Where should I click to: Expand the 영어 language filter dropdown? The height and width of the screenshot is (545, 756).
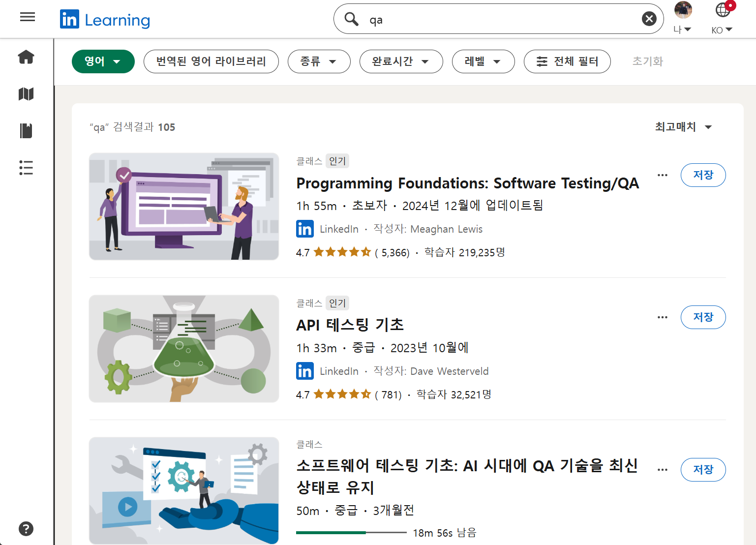(x=103, y=61)
